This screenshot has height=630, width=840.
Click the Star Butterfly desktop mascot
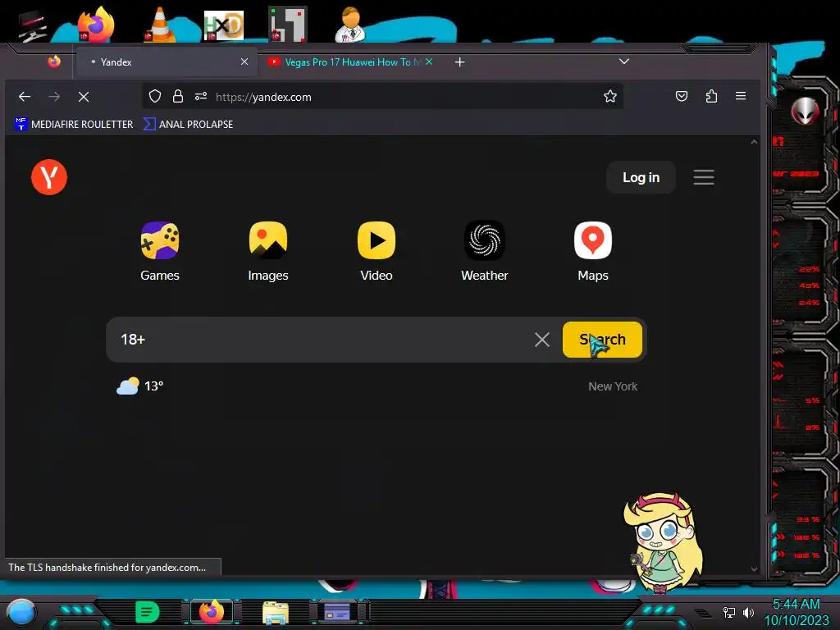pos(663,542)
